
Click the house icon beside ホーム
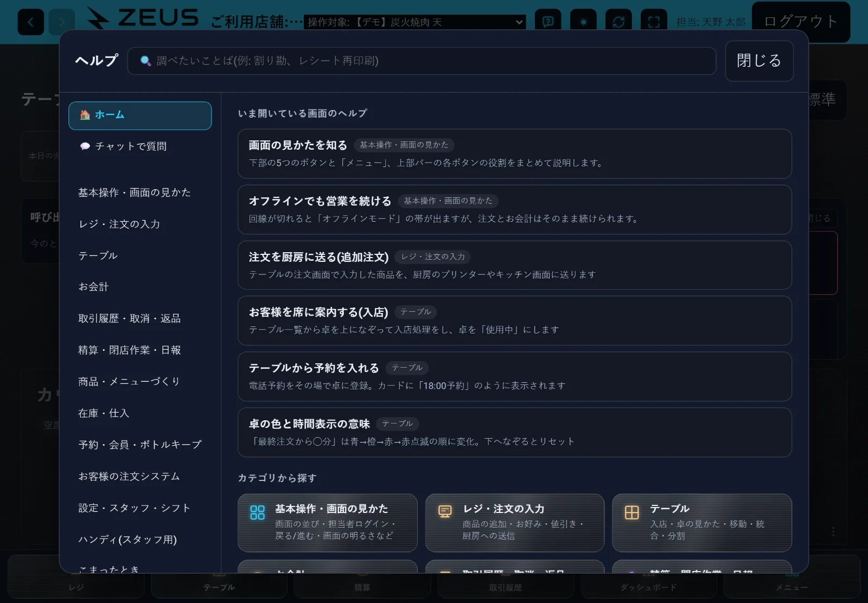click(85, 115)
